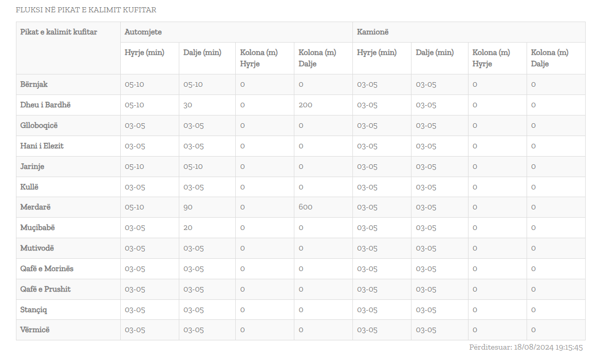Click the 600 queue value for Merdarë
This screenshot has height=364, width=599.
[305, 207]
